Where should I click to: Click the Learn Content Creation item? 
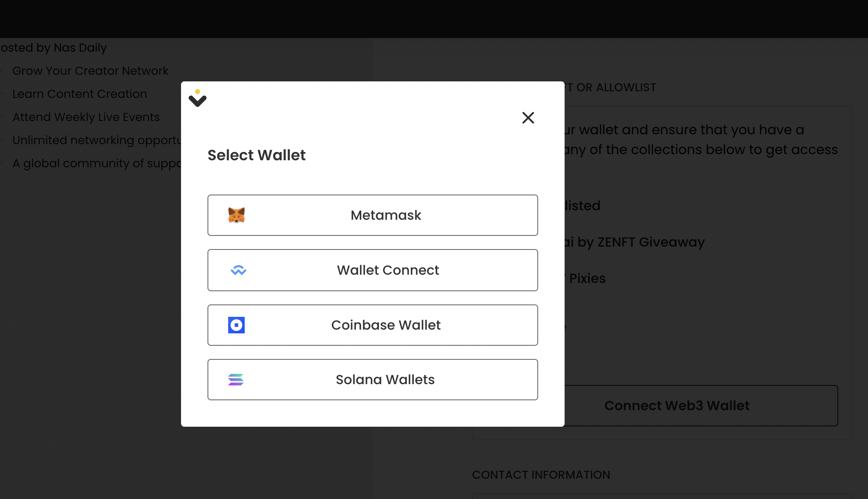(79, 94)
